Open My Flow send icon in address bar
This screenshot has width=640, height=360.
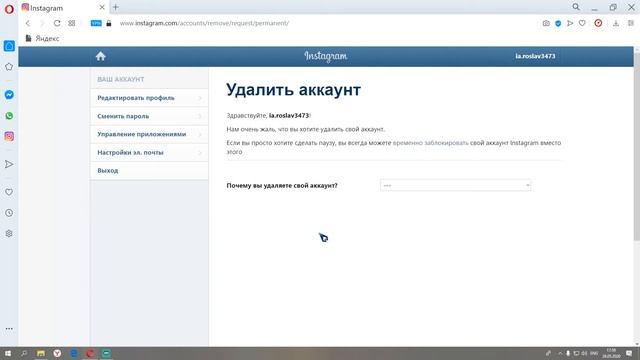570,23
